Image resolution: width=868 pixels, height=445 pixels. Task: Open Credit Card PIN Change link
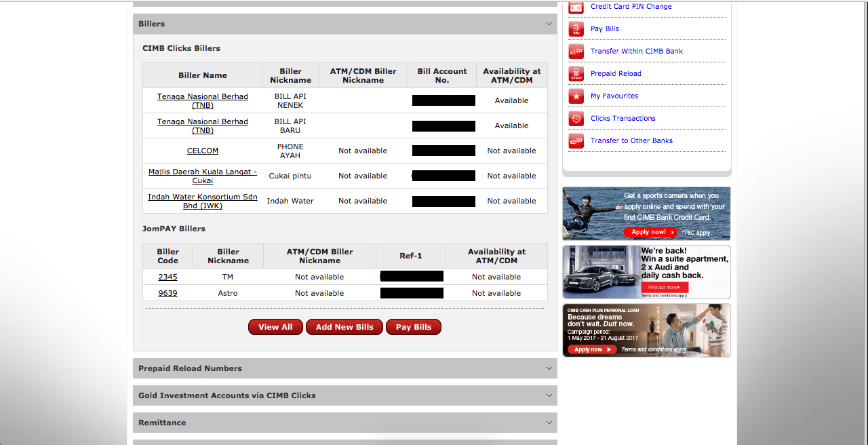(x=631, y=6)
